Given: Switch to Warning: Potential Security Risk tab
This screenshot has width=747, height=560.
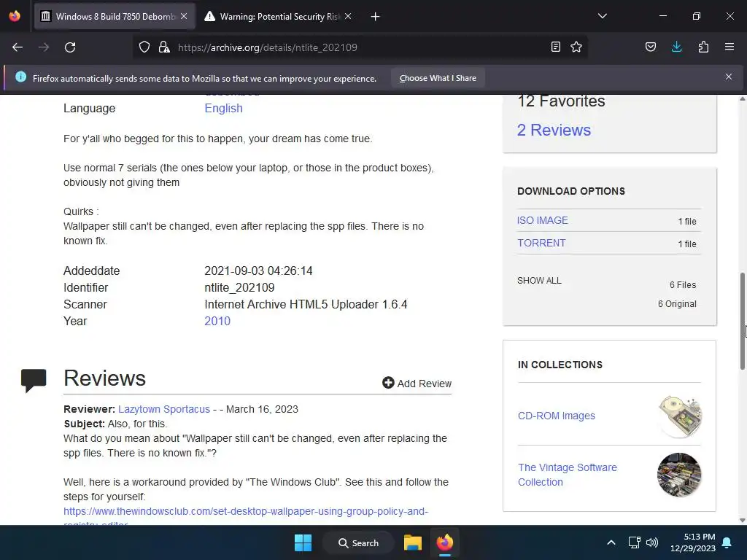Looking at the screenshot, I should (x=279, y=17).
